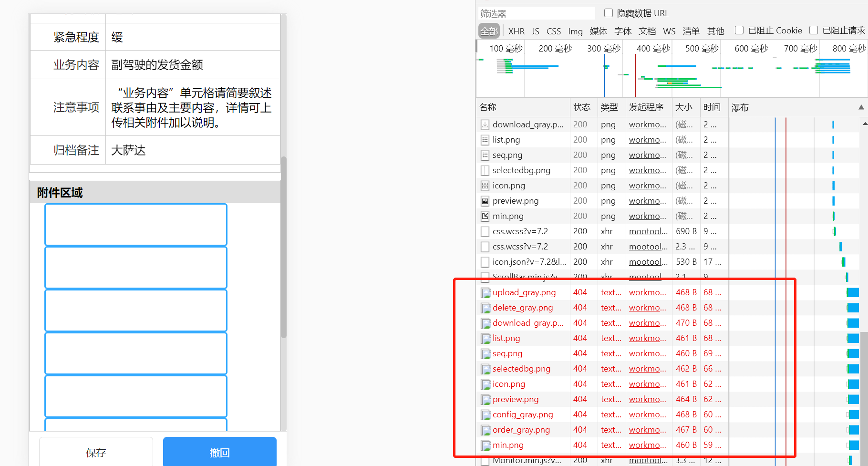Viewport: 868px width, 466px height.
Task: Enable the 已阻止请求 checkbox
Action: pyautogui.click(x=814, y=30)
